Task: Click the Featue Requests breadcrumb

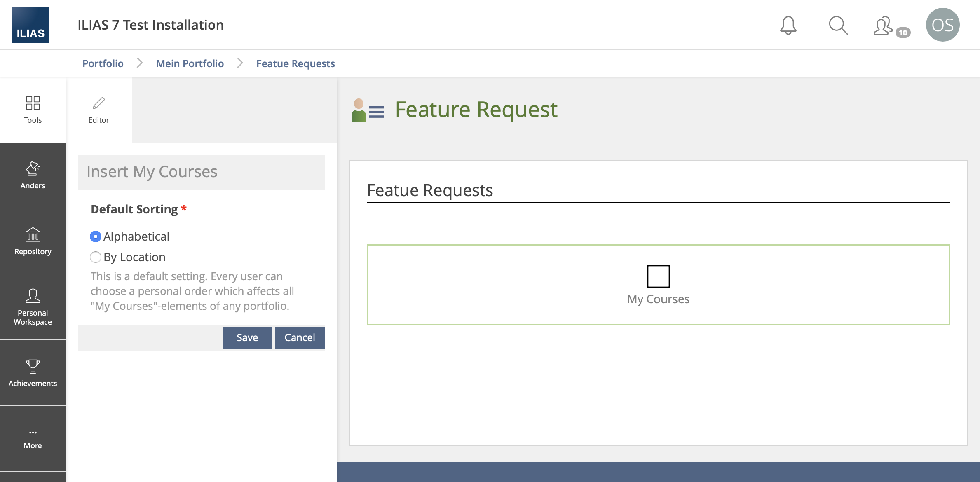Action: click(295, 63)
